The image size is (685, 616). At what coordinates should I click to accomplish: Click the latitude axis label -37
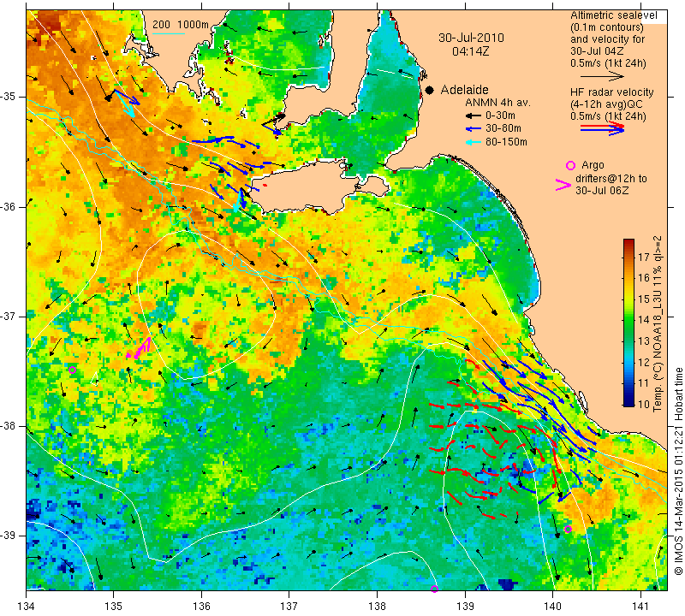9,316
